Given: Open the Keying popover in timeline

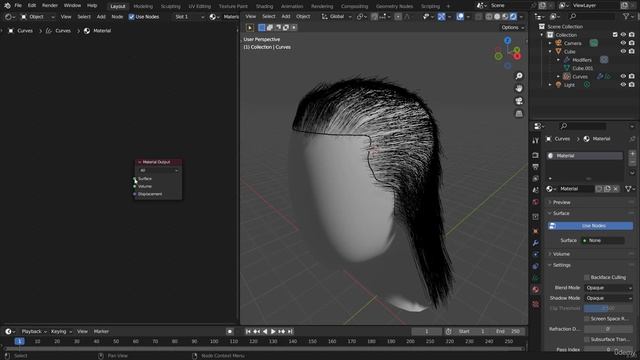Looking at the screenshot, I should [61, 331].
